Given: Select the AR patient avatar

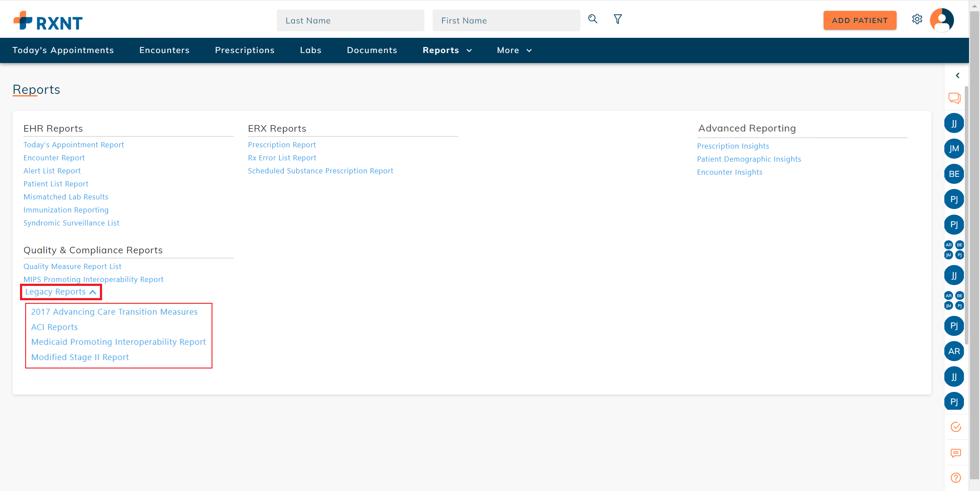Looking at the screenshot, I should (954, 351).
